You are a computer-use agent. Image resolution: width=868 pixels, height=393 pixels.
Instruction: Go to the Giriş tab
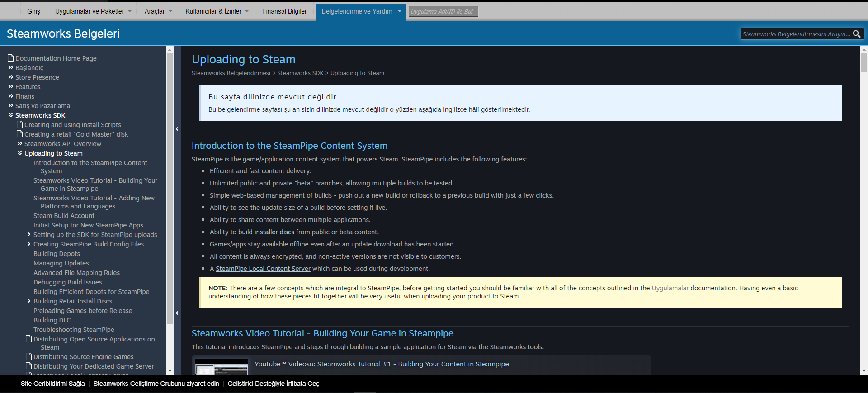coord(33,11)
